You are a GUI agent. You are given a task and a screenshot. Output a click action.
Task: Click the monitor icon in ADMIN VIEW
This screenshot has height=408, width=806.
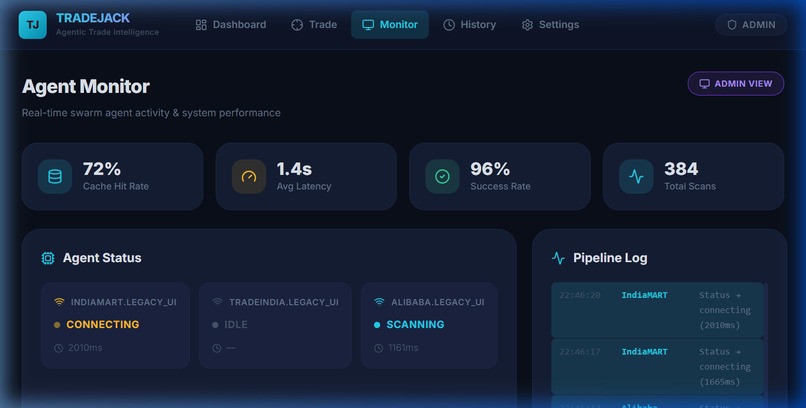tap(705, 84)
